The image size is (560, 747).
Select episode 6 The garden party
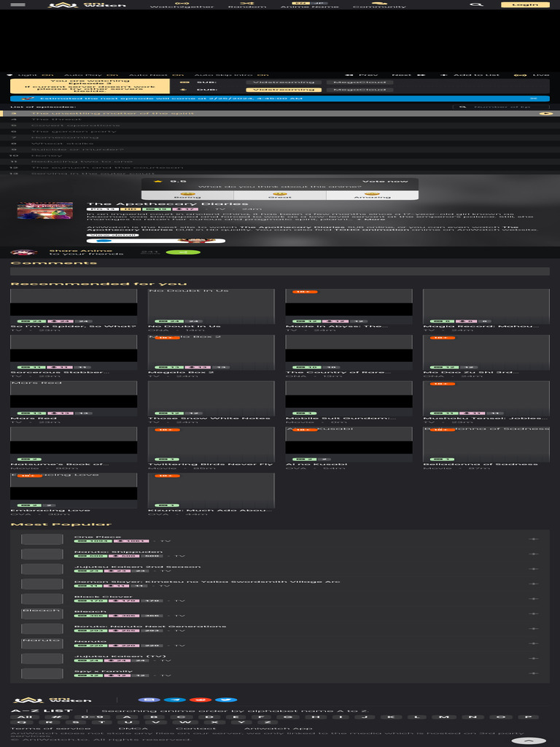pyautogui.click(x=280, y=131)
